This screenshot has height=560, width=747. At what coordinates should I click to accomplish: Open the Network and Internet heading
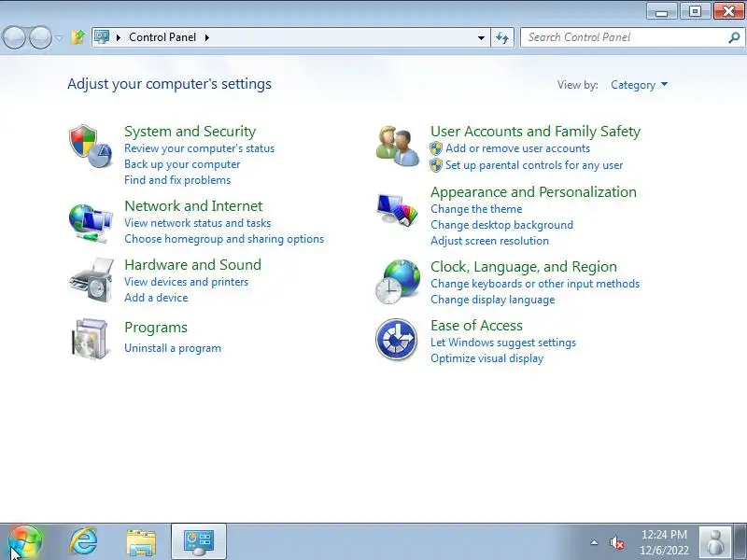point(193,205)
